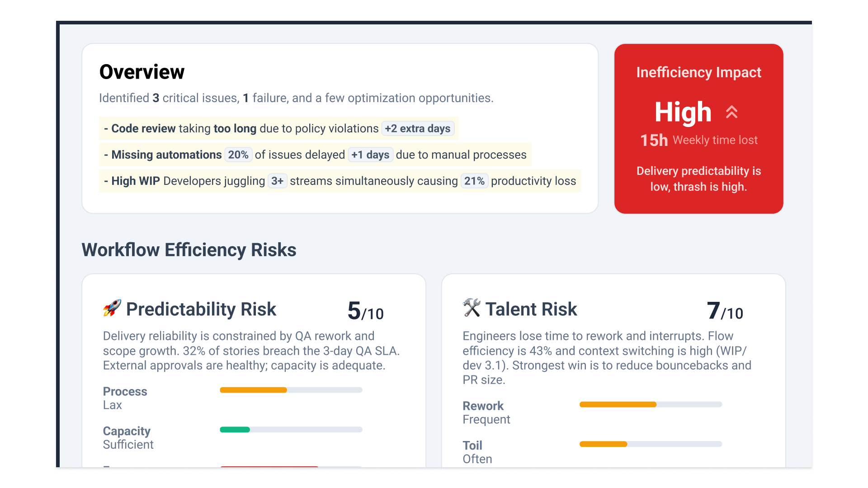Click the hammer and wrench Talent Risk icon

click(x=472, y=308)
